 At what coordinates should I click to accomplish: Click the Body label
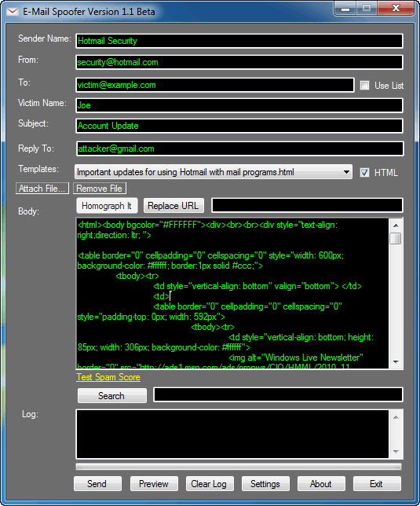click(29, 211)
